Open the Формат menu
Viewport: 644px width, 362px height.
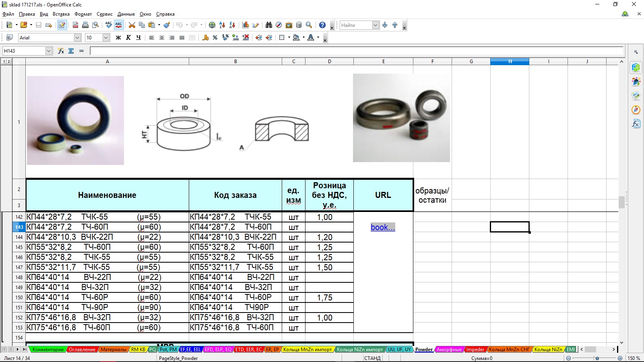pyautogui.click(x=83, y=14)
